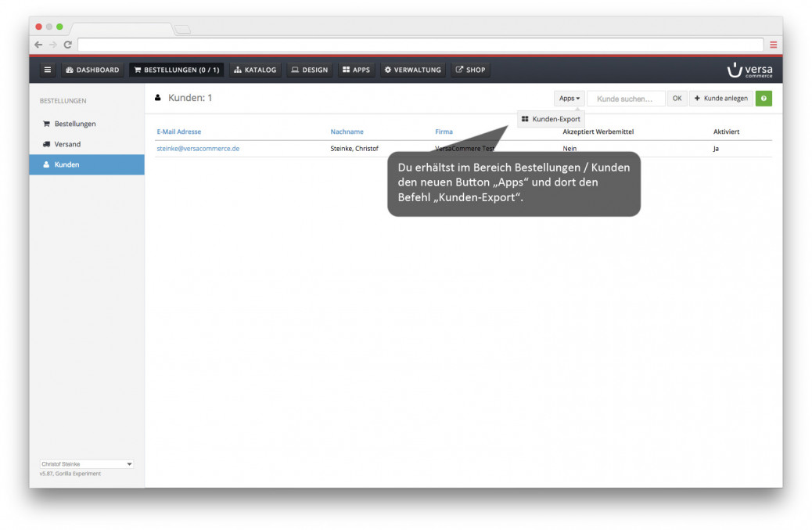The height and width of the screenshot is (530, 812).
Task: Click the Kunden: 1 heading
Action: 189,98
